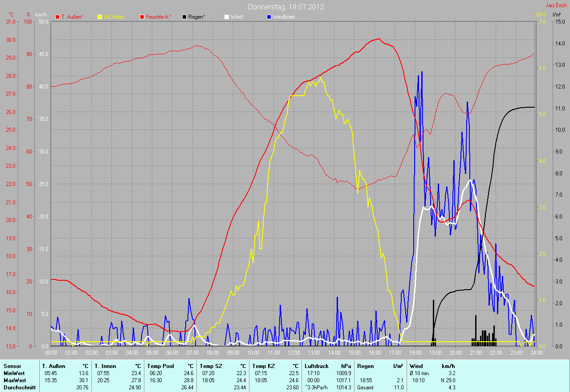This screenshot has height=392, width=570.
Task: Click the pressure trend '^3.3hPa/h'
Action: [x=316, y=388]
